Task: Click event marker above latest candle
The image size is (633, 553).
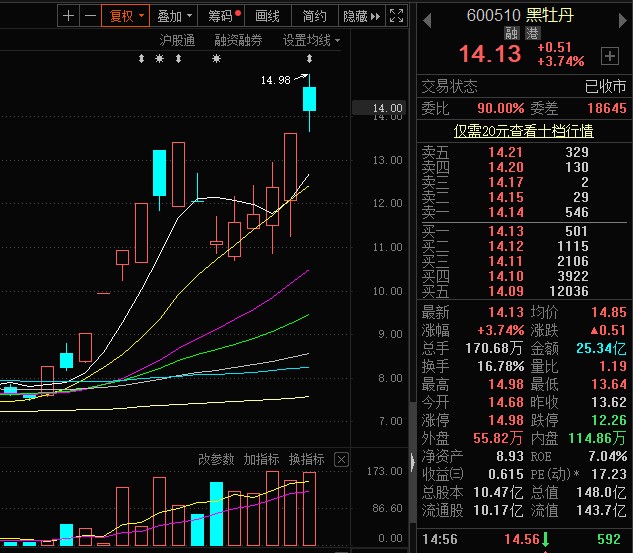Action: click(309, 59)
